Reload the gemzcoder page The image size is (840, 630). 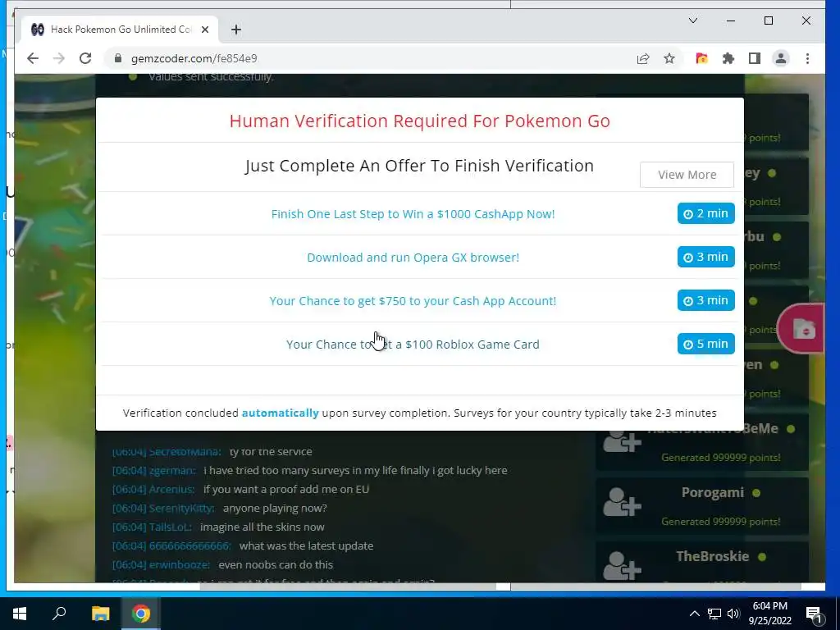tap(85, 58)
